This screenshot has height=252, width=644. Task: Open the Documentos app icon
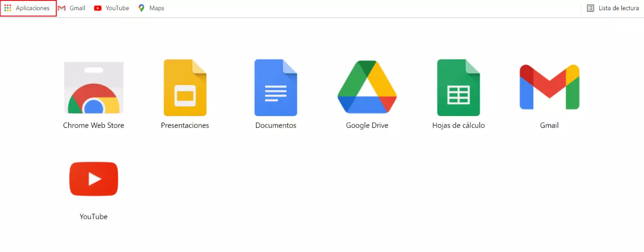click(x=276, y=87)
